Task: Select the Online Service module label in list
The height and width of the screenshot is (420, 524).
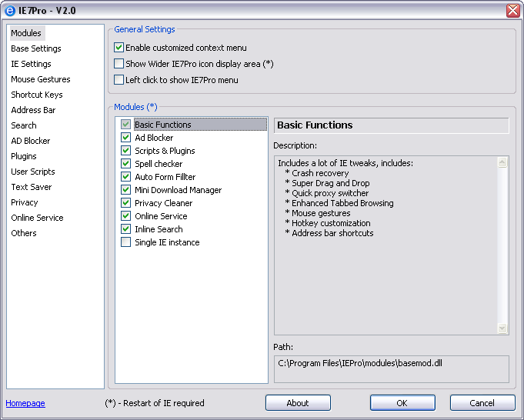Action: pos(161,216)
